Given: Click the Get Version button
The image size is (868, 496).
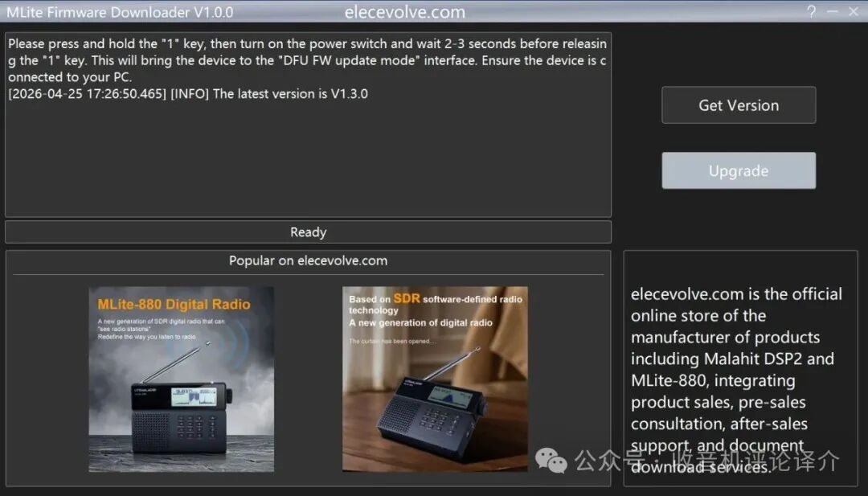Looking at the screenshot, I should 739,105.
